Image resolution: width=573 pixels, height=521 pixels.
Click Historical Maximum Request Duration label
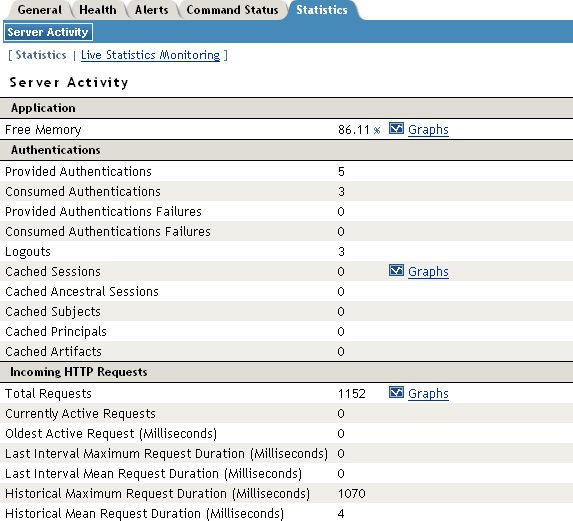[x=158, y=494]
